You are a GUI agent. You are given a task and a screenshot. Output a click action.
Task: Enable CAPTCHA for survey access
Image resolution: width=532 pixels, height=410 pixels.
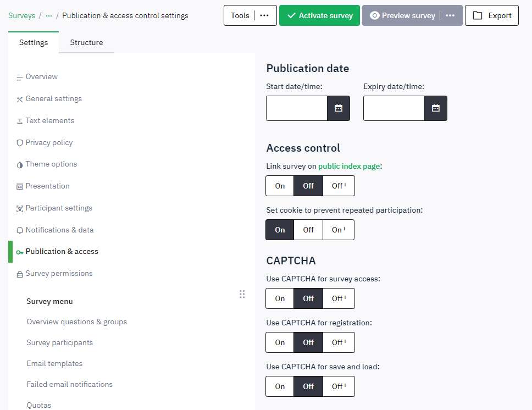(x=280, y=298)
